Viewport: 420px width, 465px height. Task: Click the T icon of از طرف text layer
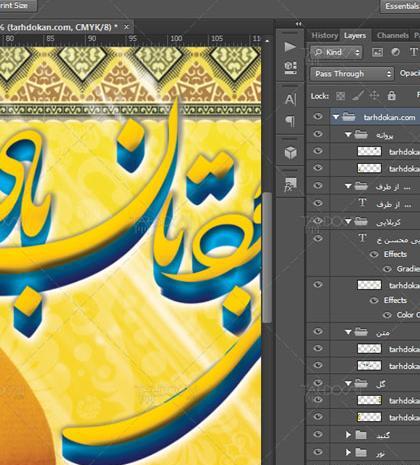coord(362,203)
